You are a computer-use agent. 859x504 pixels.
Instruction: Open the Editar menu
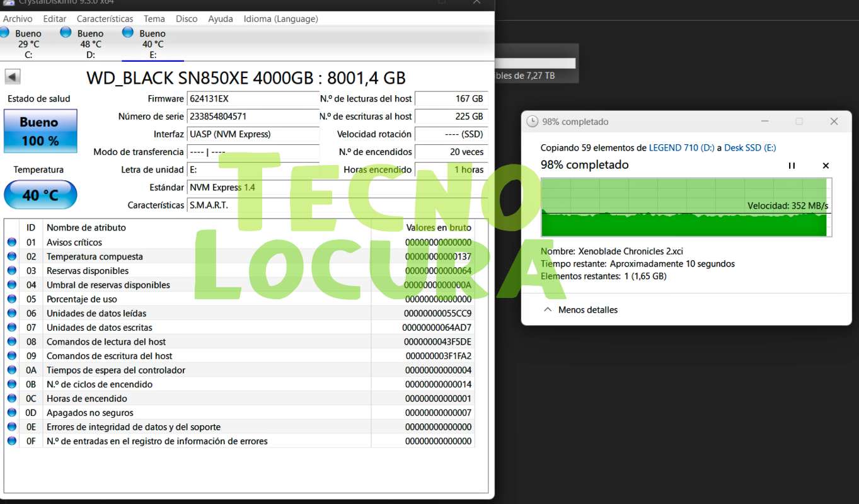55,19
